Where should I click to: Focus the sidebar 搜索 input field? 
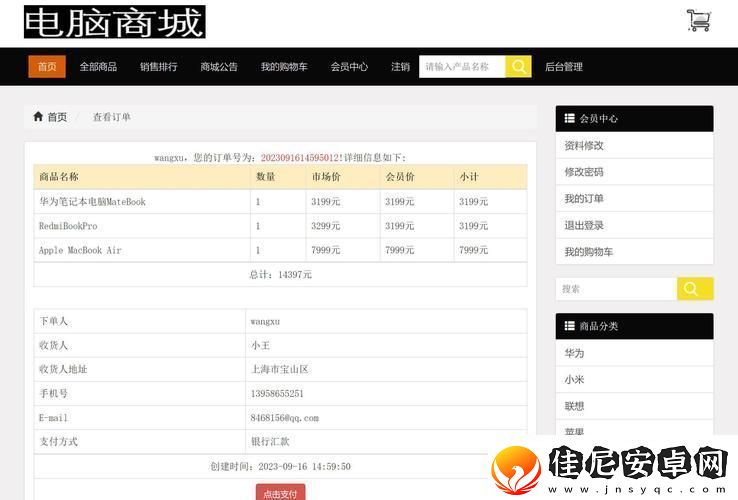tap(616, 289)
